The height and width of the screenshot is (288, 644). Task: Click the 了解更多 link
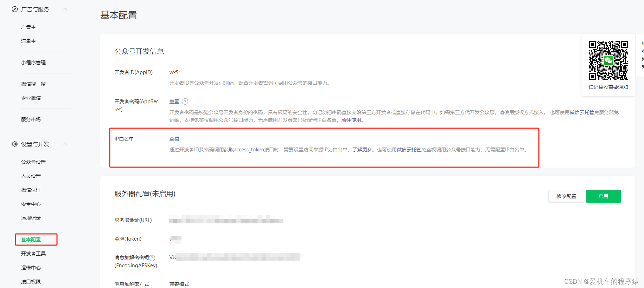362,150
